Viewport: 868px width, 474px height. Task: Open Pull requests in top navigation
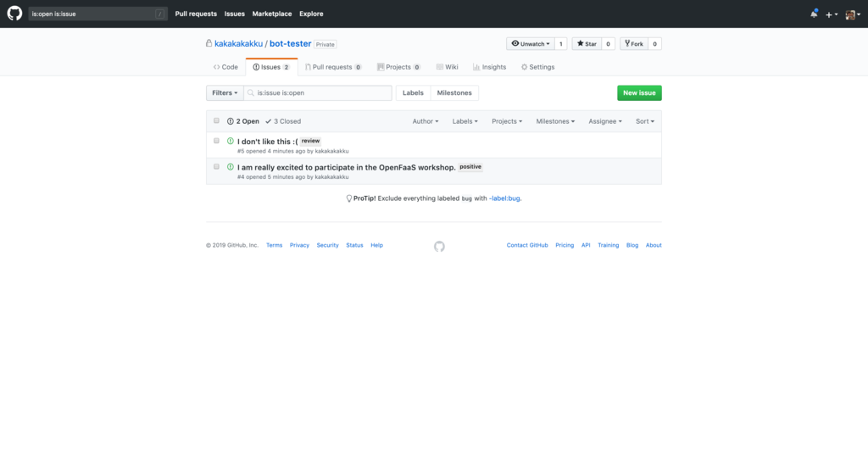[x=196, y=14]
